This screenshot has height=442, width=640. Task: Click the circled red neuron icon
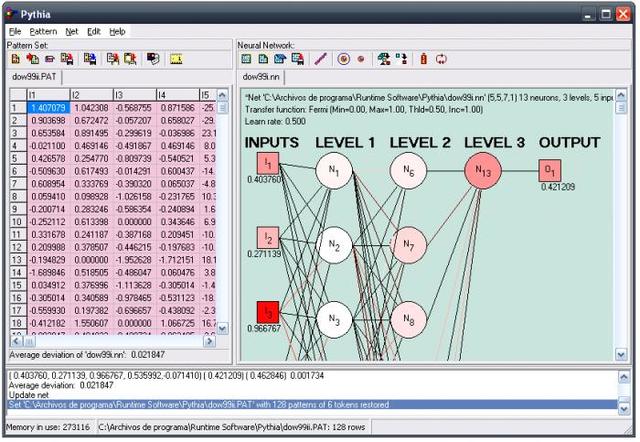[x=344, y=59]
